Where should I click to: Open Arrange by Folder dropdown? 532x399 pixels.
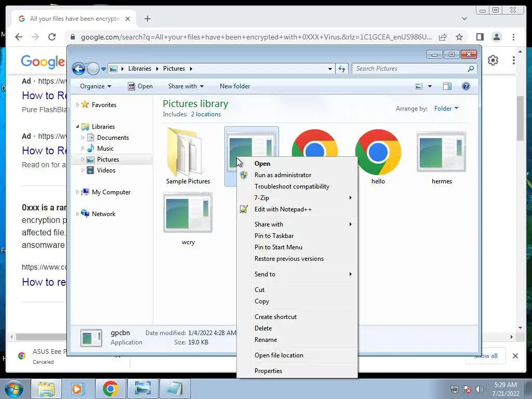point(446,108)
